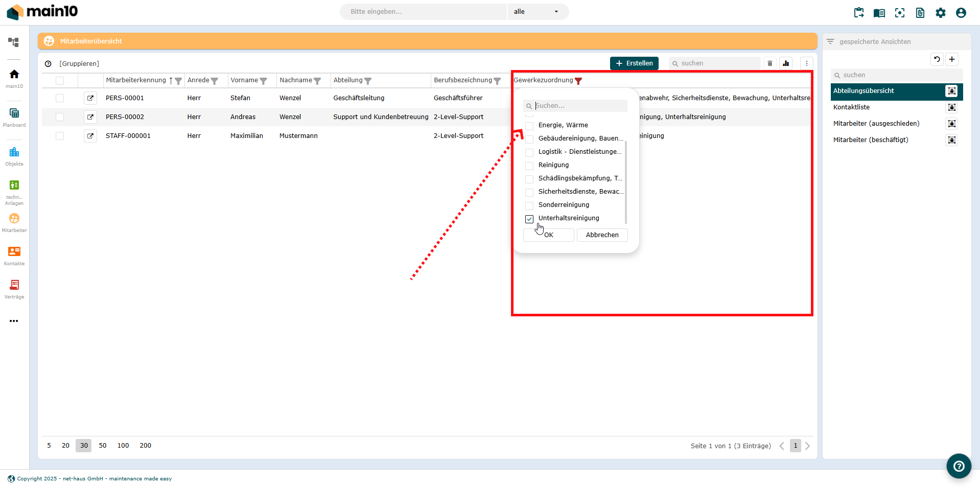The image size is (980, 486).
Task: Open the 'alle' search scope dropdown
Action: tap(536, 12)
